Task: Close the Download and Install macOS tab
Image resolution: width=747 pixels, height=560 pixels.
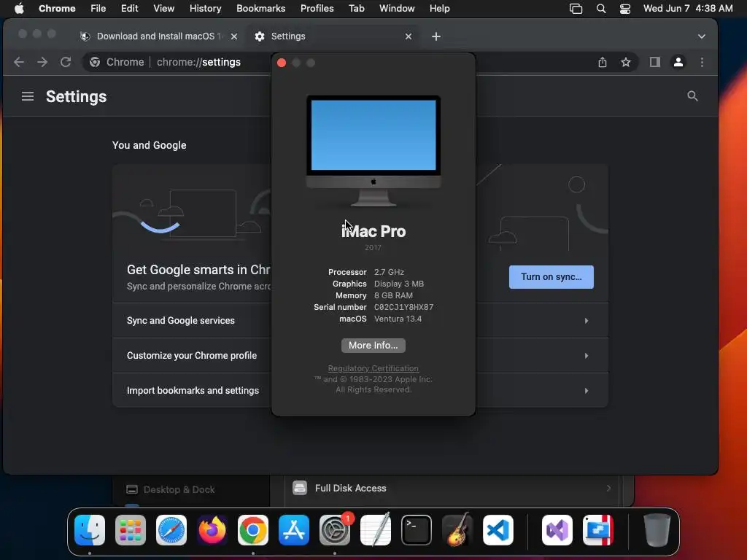Action: click(234, 36)
